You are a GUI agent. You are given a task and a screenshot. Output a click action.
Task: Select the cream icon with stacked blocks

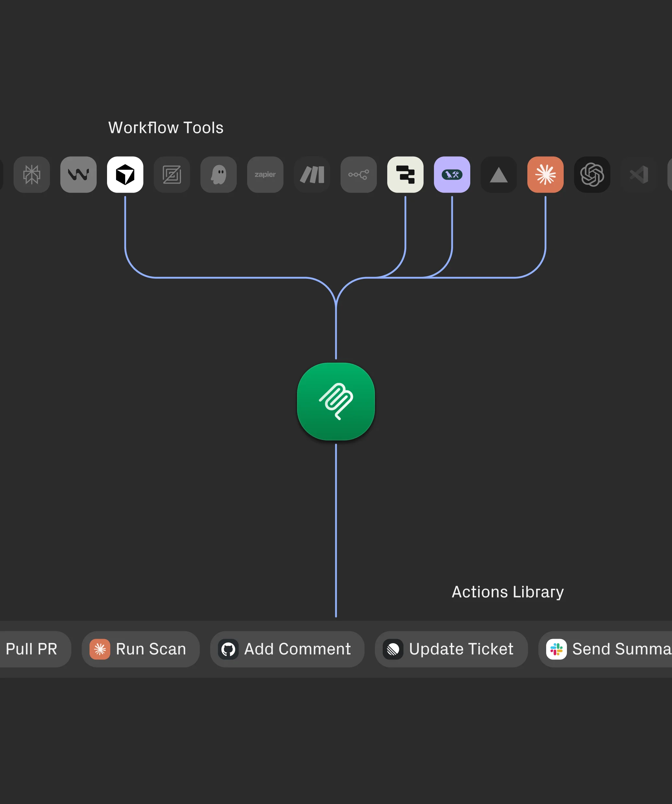coord(405,175)
